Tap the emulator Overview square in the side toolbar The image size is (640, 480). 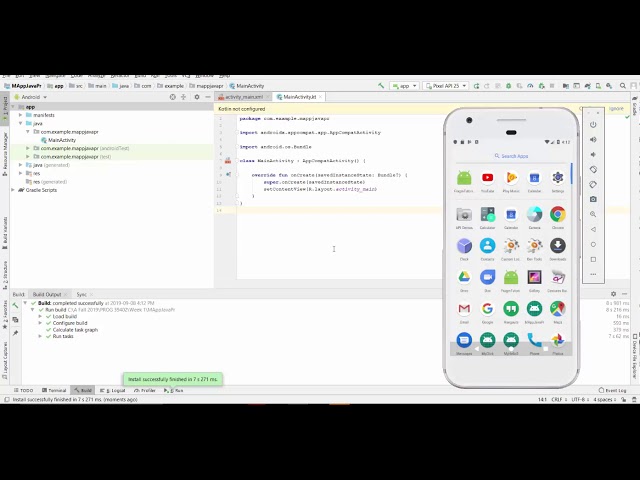point(593,259)
